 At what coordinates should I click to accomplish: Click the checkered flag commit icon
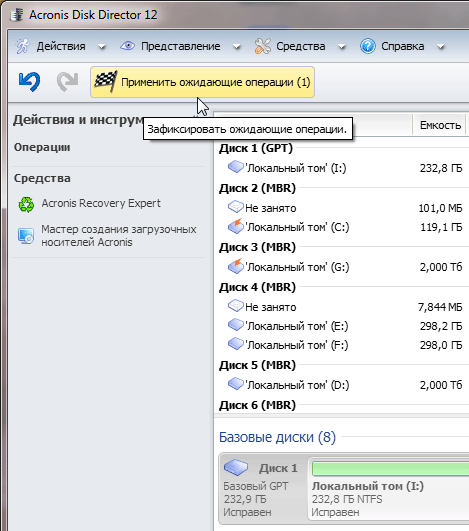click(106, 82)
